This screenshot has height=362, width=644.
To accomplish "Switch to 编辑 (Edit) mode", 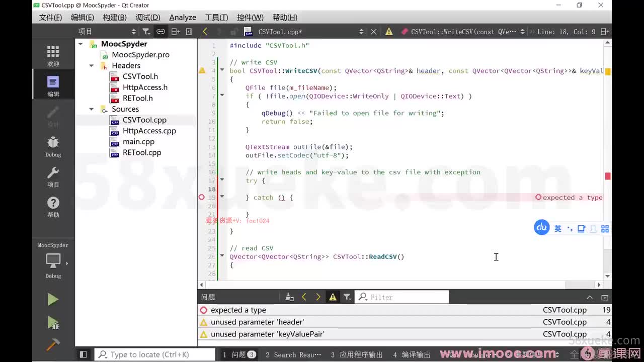I will click(53, 86).
